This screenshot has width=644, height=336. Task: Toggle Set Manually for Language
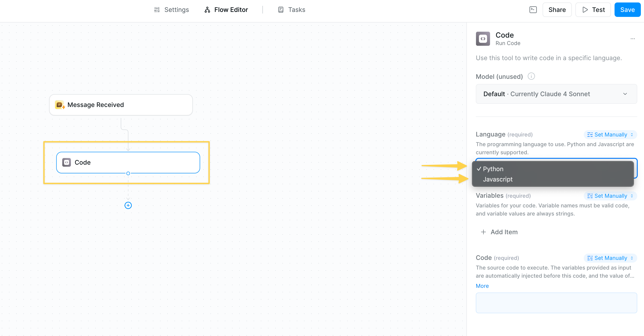pyautogui.click(x=610, y=135)
